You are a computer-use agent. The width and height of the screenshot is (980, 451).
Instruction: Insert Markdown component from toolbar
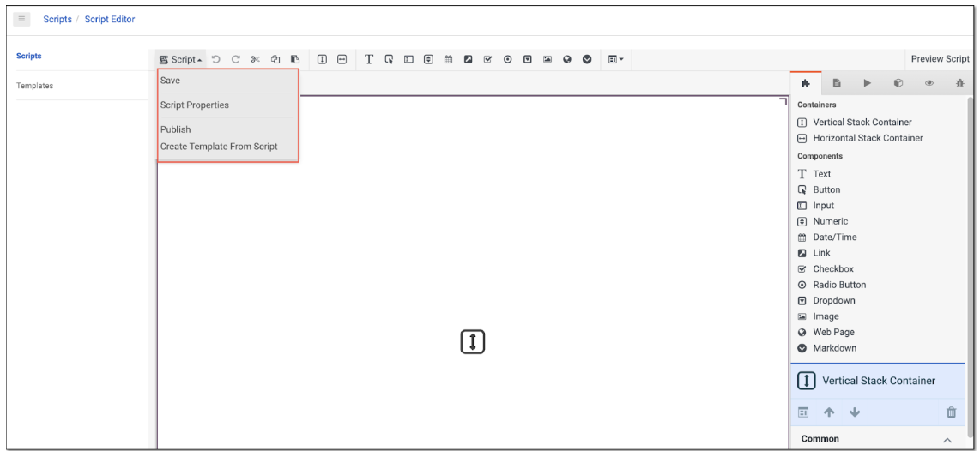tap(587, 59)
